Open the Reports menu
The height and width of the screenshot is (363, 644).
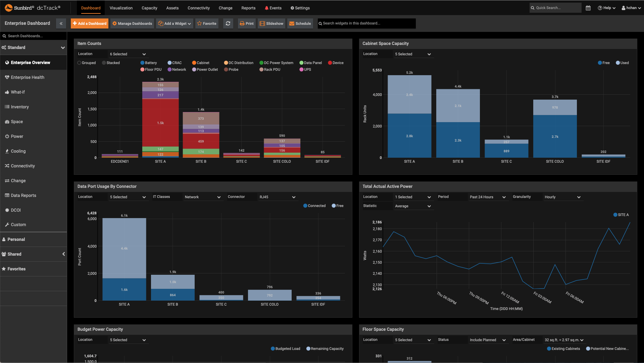point(248,8)
